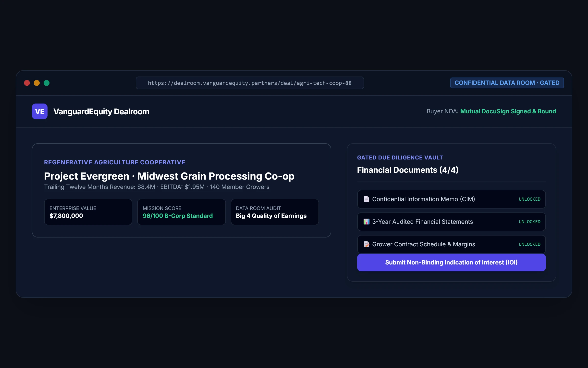Click the Buyer NDA label
The width and height of the screenshot is (588, 368).
tap(442, 111)
